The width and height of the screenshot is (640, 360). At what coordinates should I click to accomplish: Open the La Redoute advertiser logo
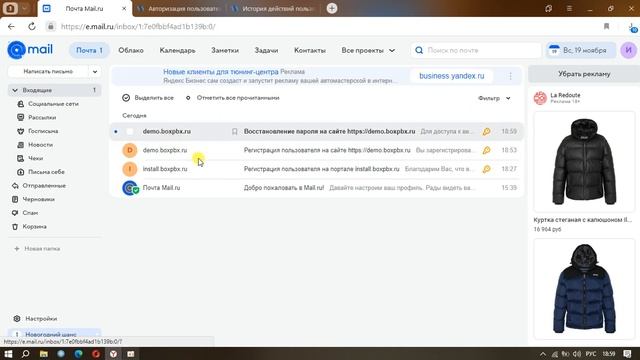tap(540, 98)
